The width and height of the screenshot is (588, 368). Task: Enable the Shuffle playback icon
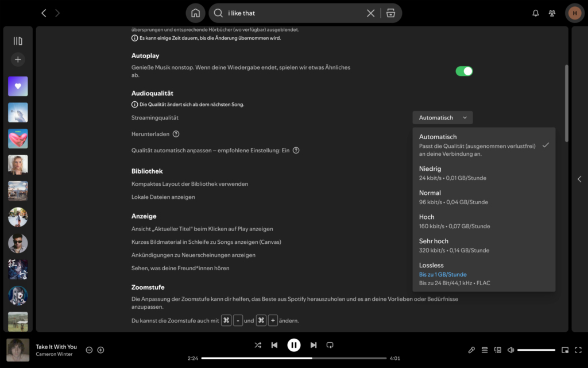258,345
